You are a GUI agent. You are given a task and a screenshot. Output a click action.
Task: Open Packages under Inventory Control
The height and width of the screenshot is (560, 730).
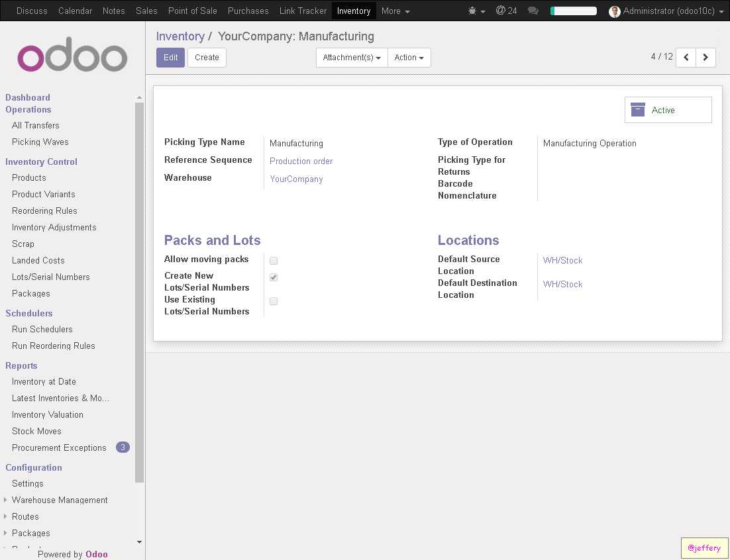coord(30,293)
